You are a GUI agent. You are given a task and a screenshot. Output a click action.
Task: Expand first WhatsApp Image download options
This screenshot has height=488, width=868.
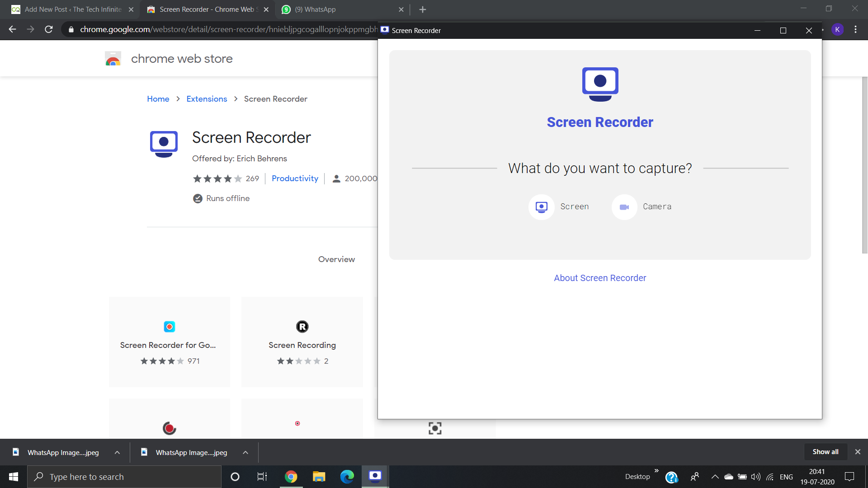(x=117, y=452)
